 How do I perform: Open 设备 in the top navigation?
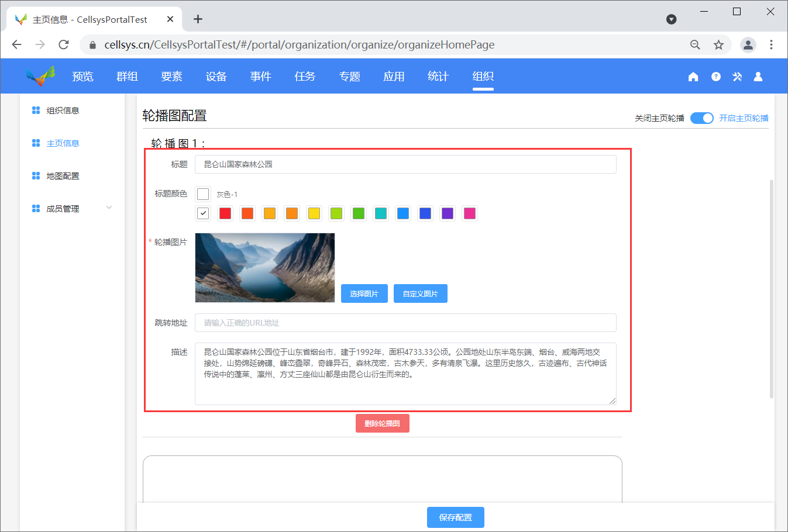click(216, 77)
